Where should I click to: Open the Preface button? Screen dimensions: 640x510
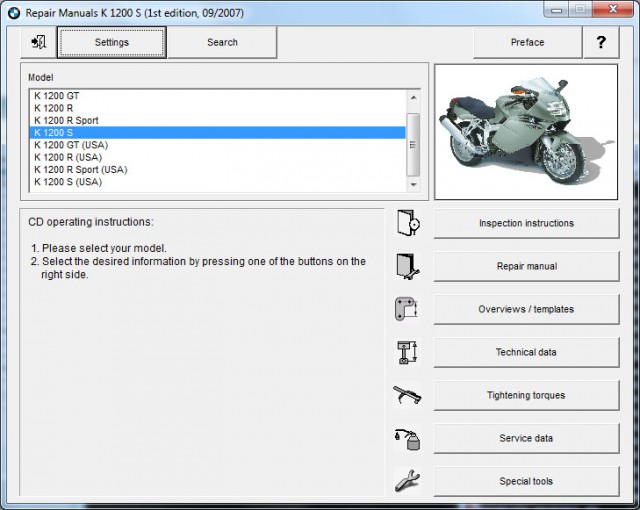coord(527,42)
